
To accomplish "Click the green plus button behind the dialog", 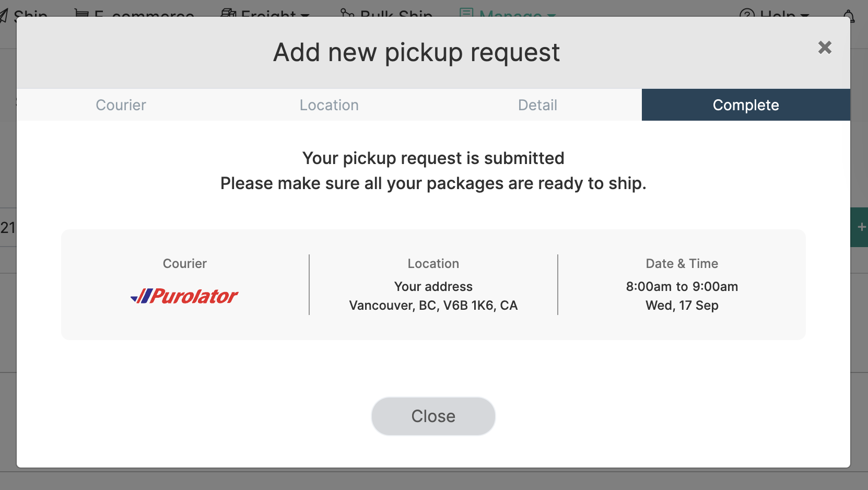I will coord(861,227).
